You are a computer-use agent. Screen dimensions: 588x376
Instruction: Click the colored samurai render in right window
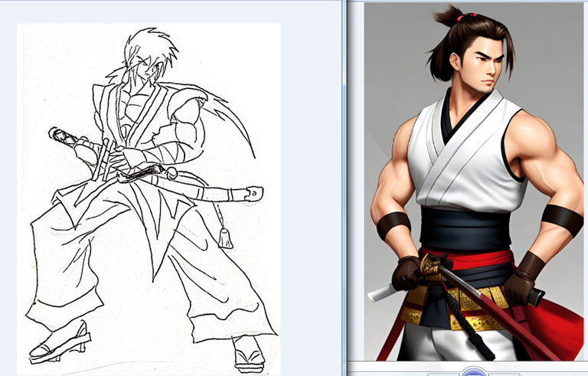(474, 181)
